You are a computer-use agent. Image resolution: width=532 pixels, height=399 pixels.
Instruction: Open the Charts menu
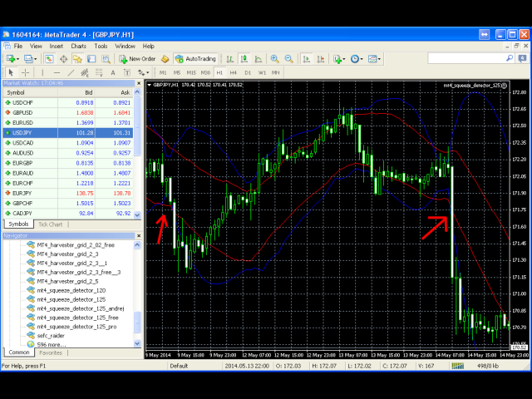pos(79,47)
